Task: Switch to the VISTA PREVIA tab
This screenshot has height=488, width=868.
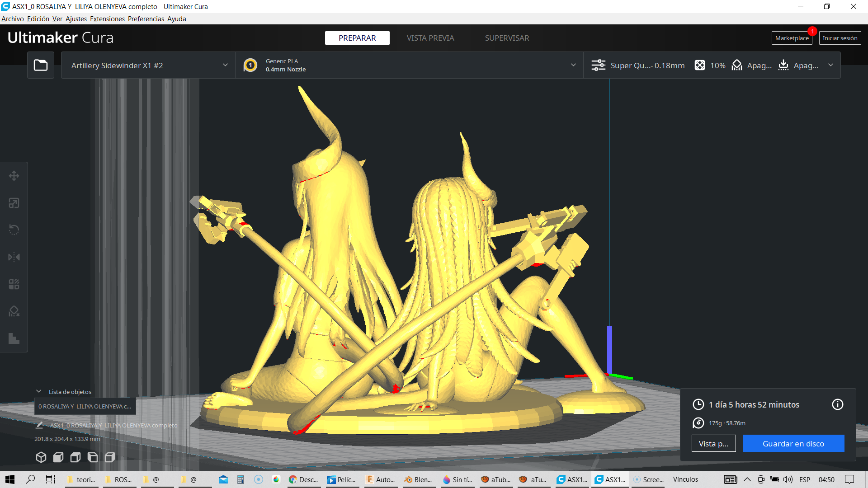Action: (x=430, y=38)
